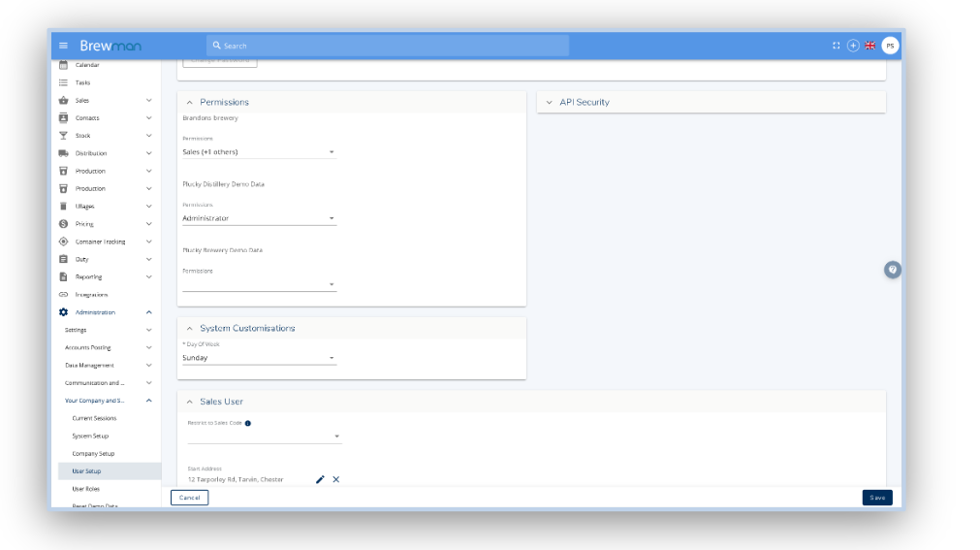Open User Roles in the sidebar
980x550 pixels.
point(86,489)
